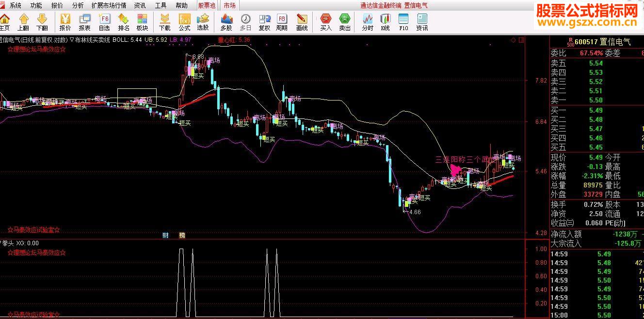Switch to the 股票池 tab
This screenshot has height=319, width=644.
[207, 5]
